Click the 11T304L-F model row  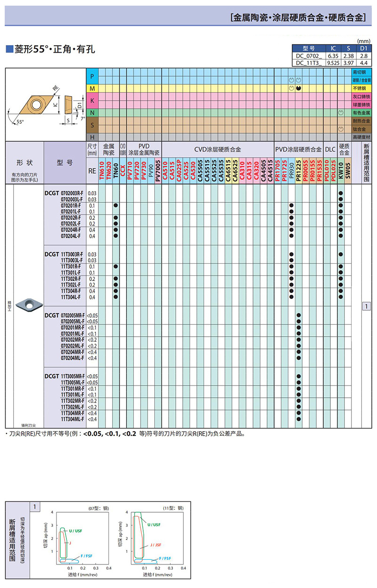coord(71,297)
